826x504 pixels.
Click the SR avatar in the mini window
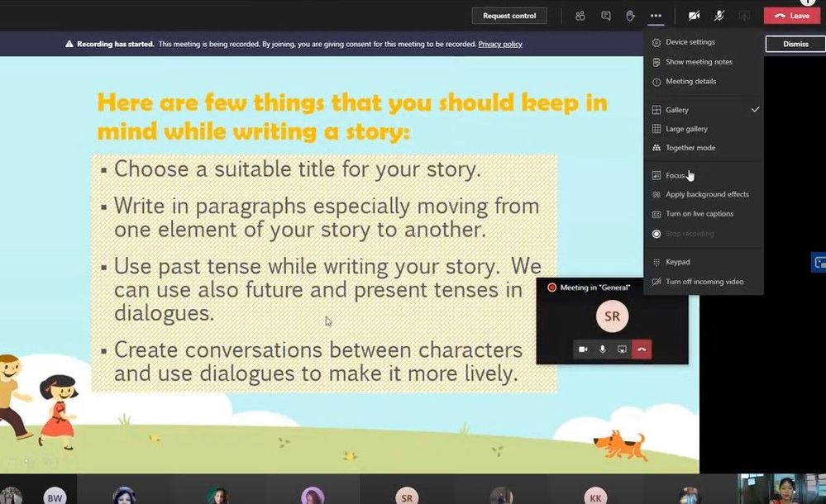(612, 316)
